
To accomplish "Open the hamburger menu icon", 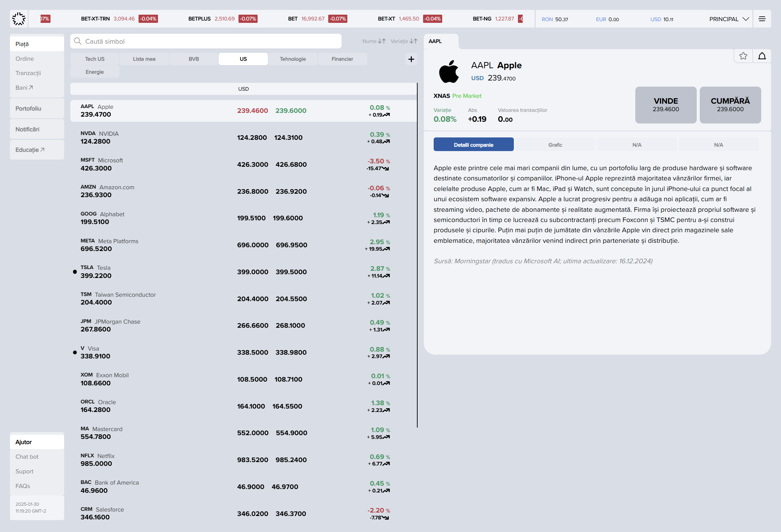I will pos(762,19).
